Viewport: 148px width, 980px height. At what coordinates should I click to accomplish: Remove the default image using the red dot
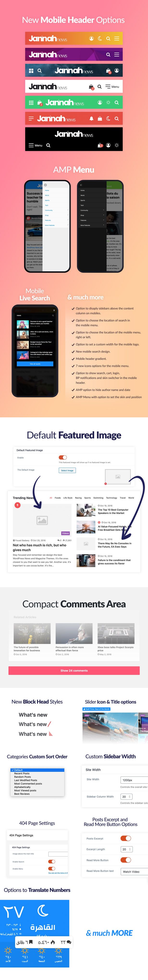(106, 484)
